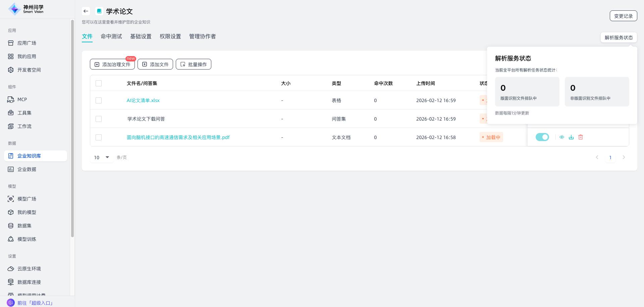Tick the select-all checkbox in table header

(99, 83)
